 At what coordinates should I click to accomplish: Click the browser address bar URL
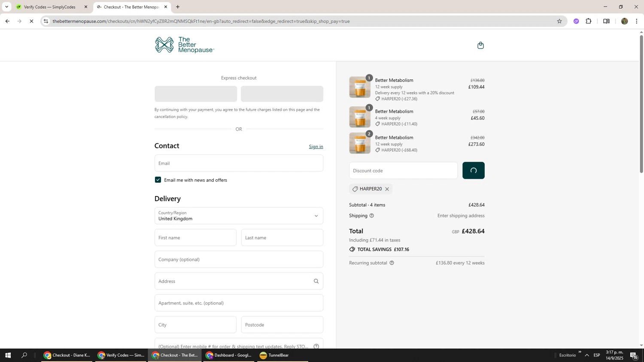(201, 21)
